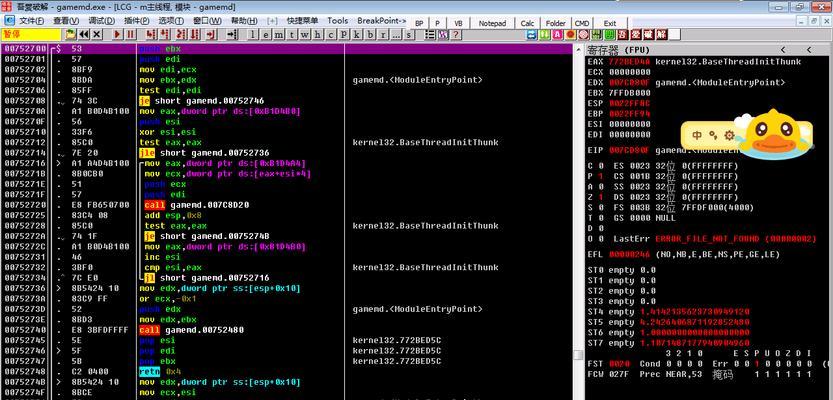This screenshot has height=400, width=833.
Task: Open Patches with the 'P' button
Action: pyautogui.click(x=344, y=35)
